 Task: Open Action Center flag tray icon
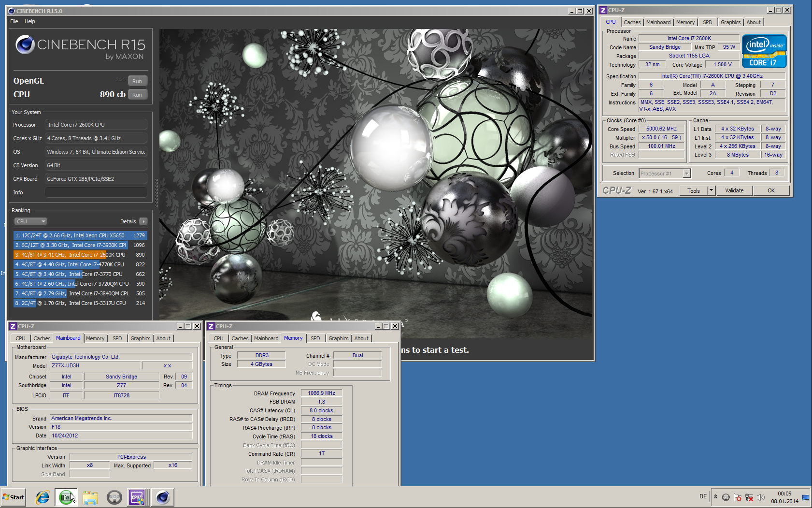point(738,497)
